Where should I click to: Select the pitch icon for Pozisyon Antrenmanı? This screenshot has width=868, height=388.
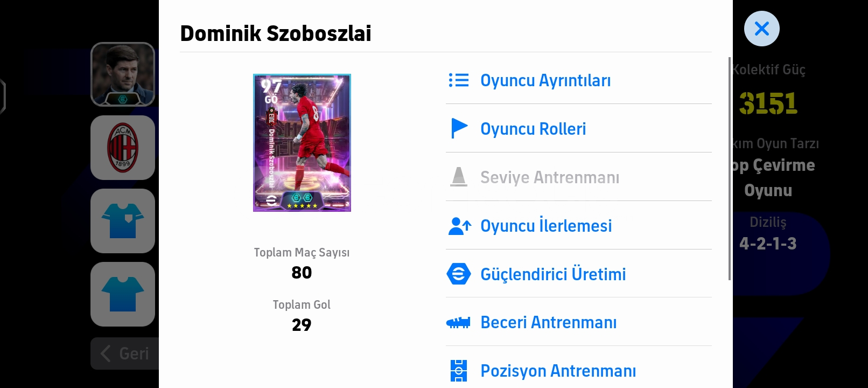(459, 371)
